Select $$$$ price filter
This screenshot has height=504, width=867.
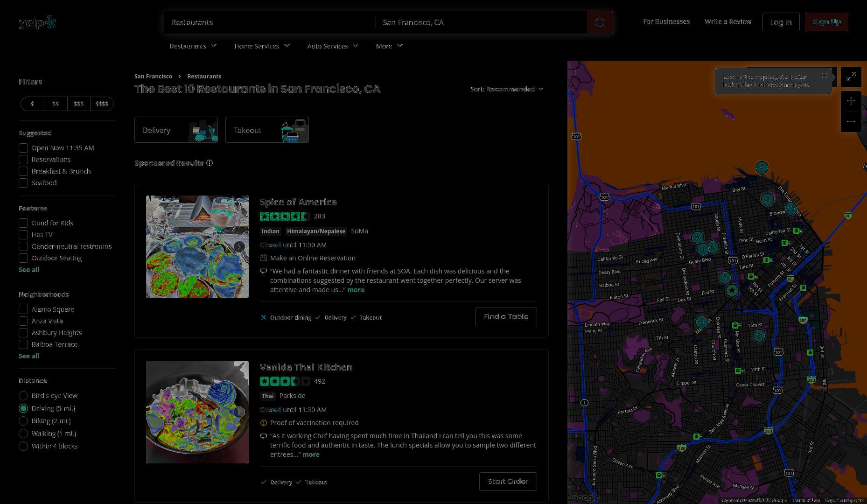click(102, 104)
